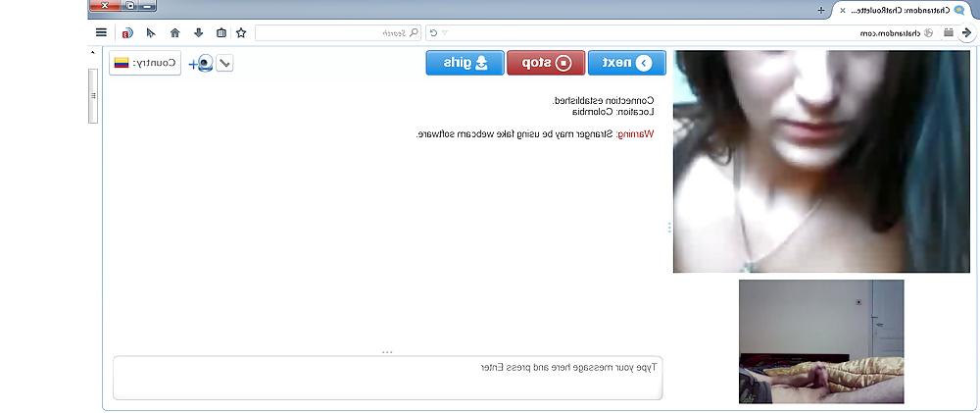Stop the current chat

[546, 63]
